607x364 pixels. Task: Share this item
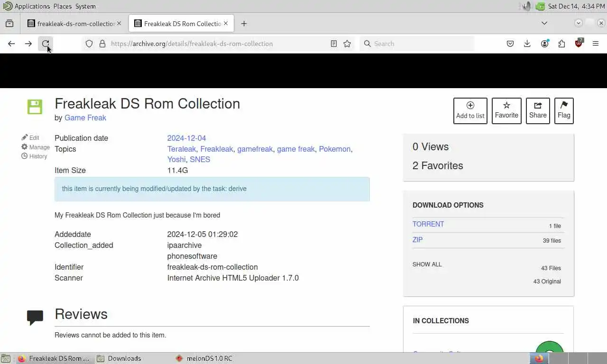pos(538,111)
